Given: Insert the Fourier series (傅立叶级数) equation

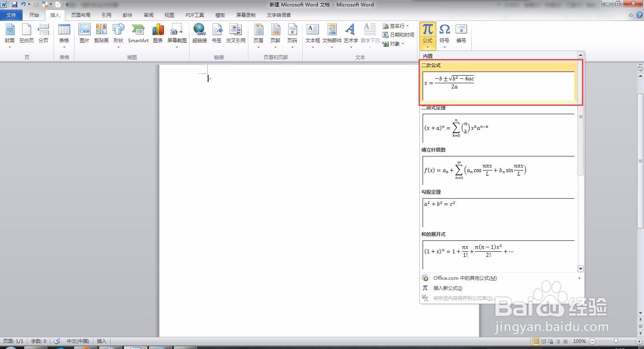Looking at the screenshot, I should click(x=499, y=166).
